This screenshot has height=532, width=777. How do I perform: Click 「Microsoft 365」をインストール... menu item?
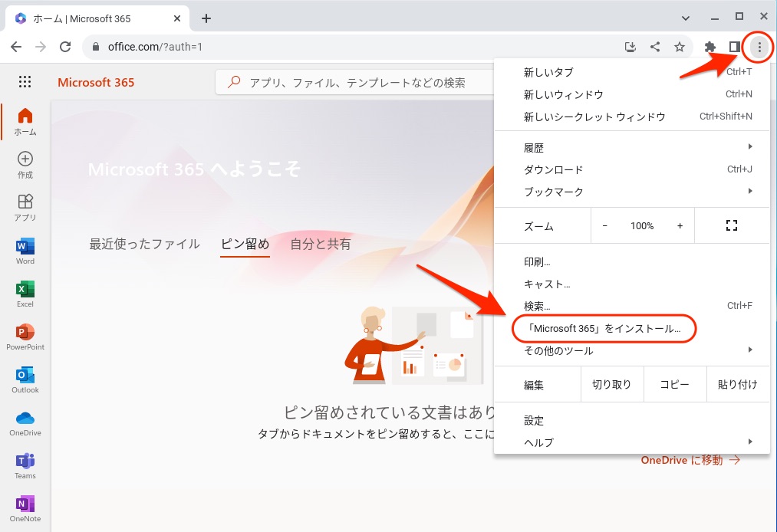tap(632, 328)
